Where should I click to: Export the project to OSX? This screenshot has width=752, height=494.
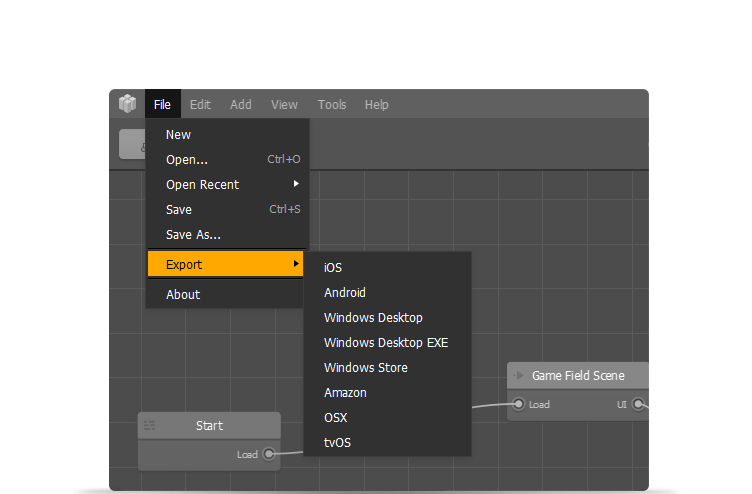pos(388,417)
